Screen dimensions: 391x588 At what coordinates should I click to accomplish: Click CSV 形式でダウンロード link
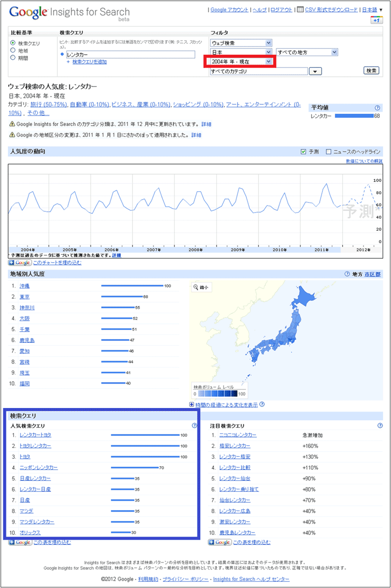pos(331,10)
